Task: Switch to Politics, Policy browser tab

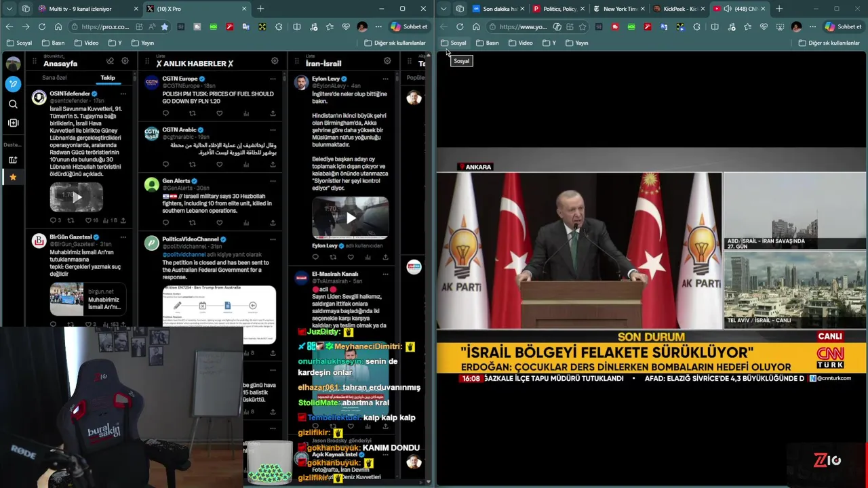Action: pos(559,9)
